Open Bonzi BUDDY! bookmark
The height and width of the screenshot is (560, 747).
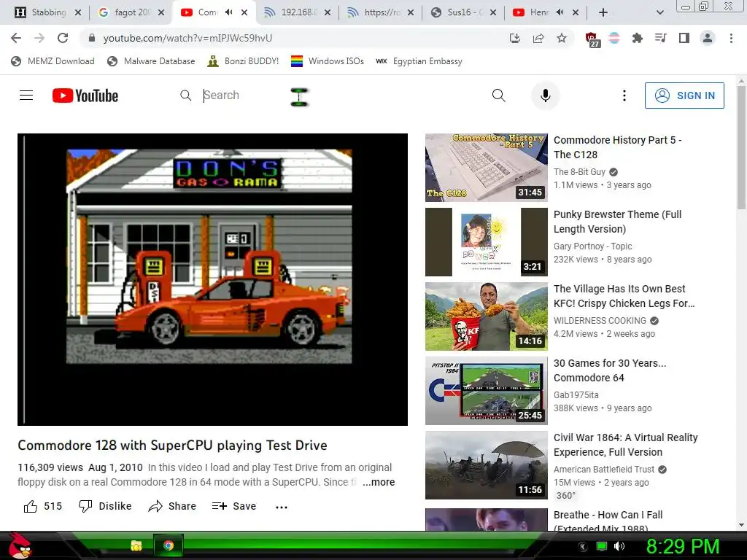point(243,61)
